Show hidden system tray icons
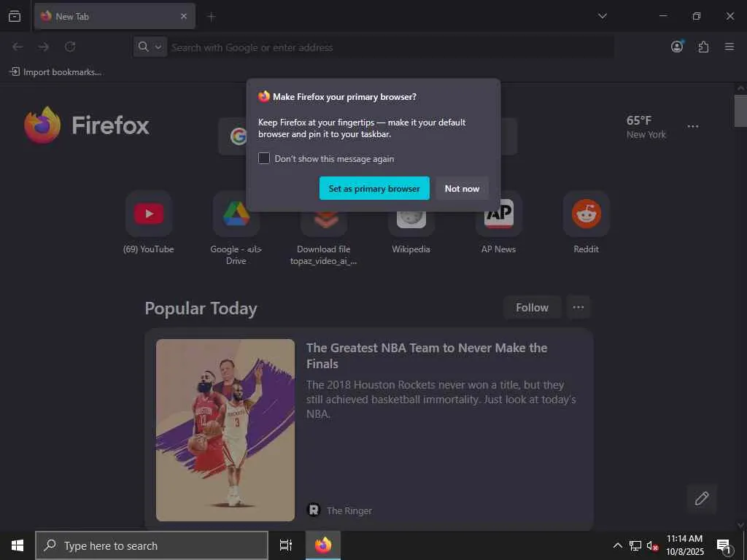Viewport: 747px width, 560px height. click(x=617, y=545)
